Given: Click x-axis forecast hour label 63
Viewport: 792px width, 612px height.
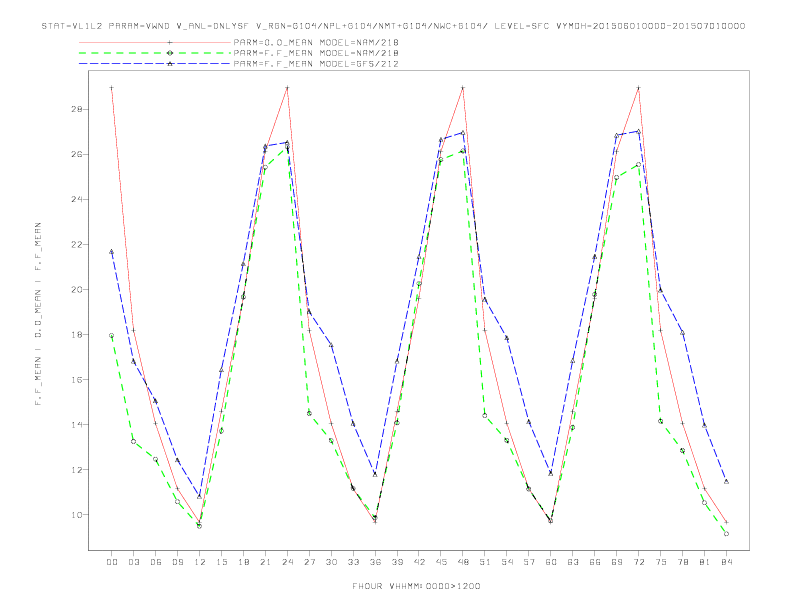Looking at the screenshot, I should pyautogui.click(x=573, y=562).
